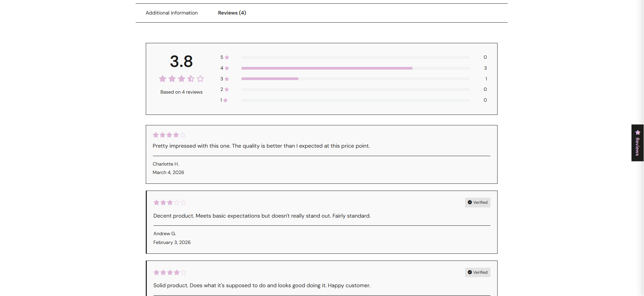Click the 4-star review count number 3
This screenshot has width=644, height=296.
(x=485, y=68)
